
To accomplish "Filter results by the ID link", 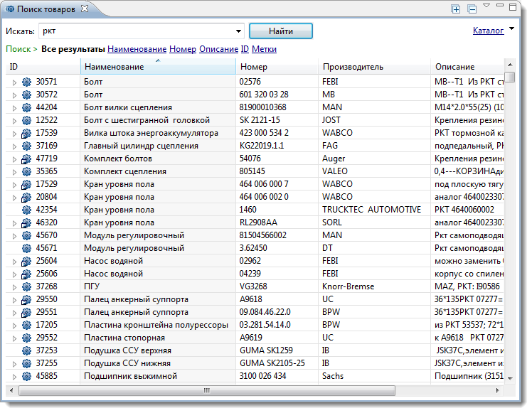I will pyautogui.click(x=245, y=49).
